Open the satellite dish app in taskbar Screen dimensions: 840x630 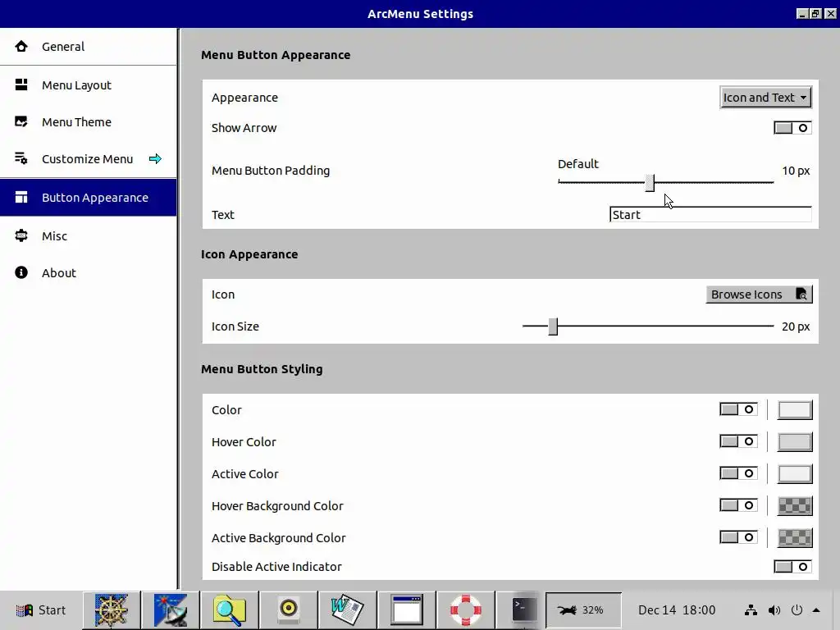[x=171, y=610]
